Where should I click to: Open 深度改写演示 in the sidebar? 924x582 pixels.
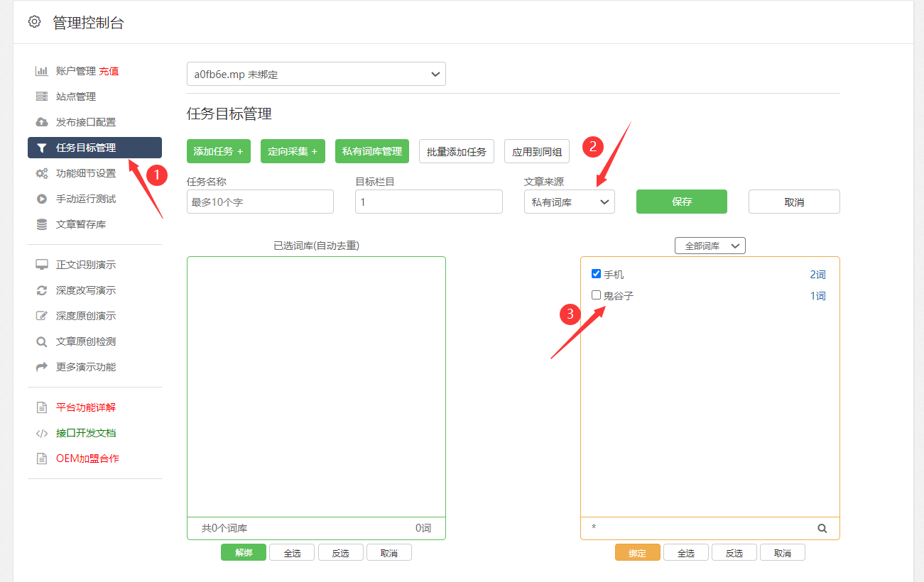click(x=85, y=290)
